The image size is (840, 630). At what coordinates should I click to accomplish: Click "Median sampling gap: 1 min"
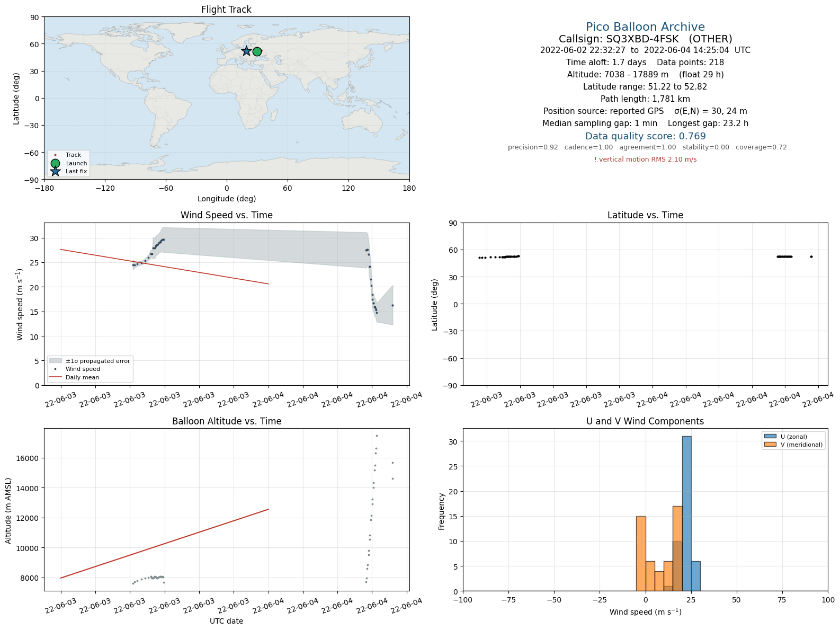pos(600,123)
